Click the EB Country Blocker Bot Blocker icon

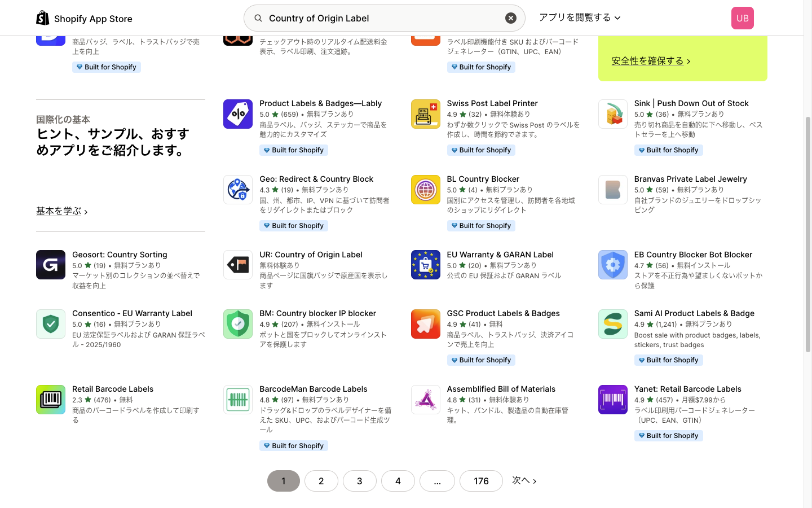pyautogui.click(x=613, y=265)
